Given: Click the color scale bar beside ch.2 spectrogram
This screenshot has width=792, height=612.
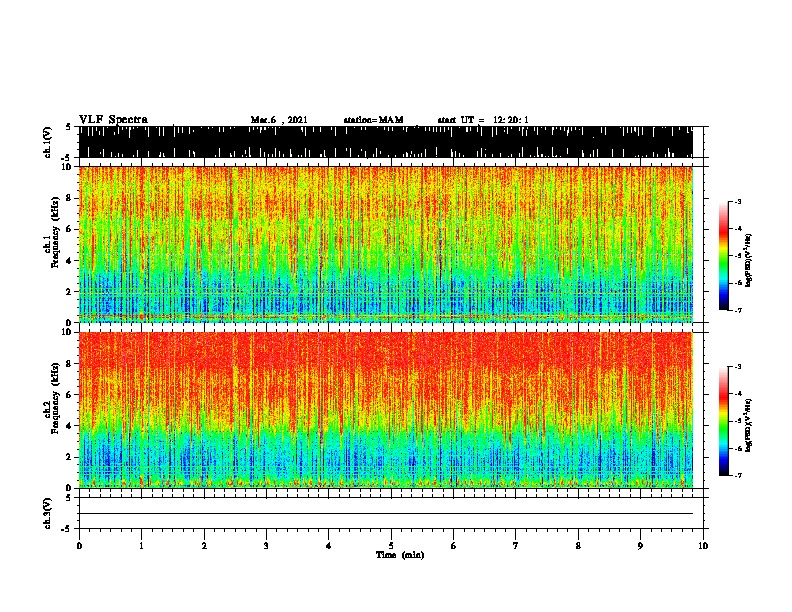Looking at the screenshot, I should click(x=724, y=421).
